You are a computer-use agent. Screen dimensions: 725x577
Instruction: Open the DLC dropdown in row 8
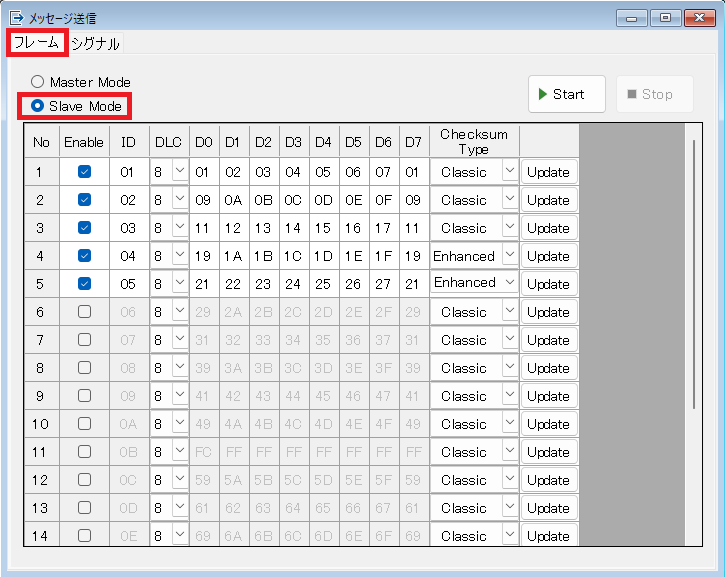pos(180,367)
